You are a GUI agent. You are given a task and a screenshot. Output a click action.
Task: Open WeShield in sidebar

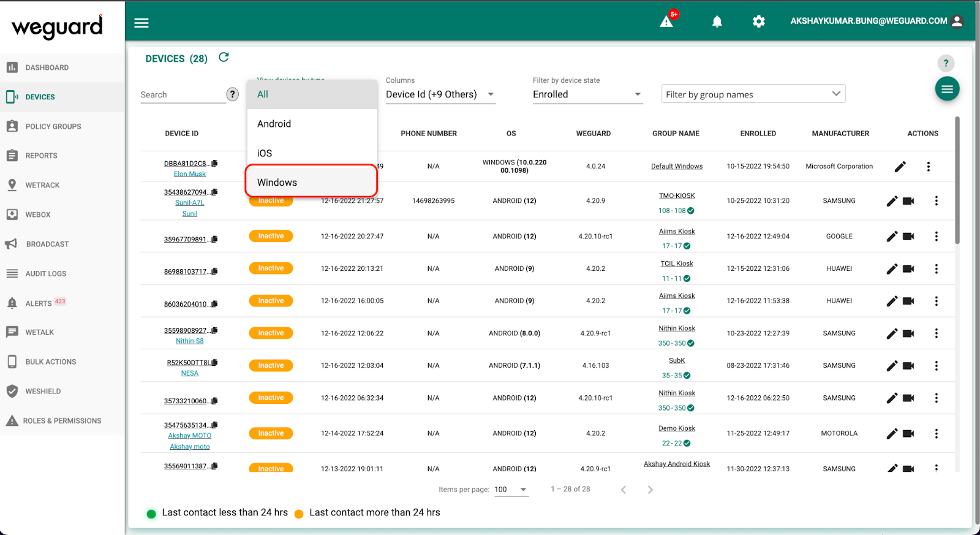[x=62, y=391]
